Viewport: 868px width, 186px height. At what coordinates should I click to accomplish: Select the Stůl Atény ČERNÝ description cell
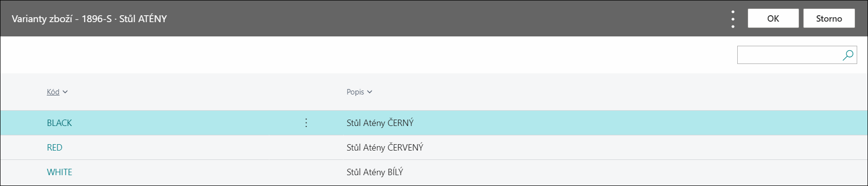pos(380,123)
